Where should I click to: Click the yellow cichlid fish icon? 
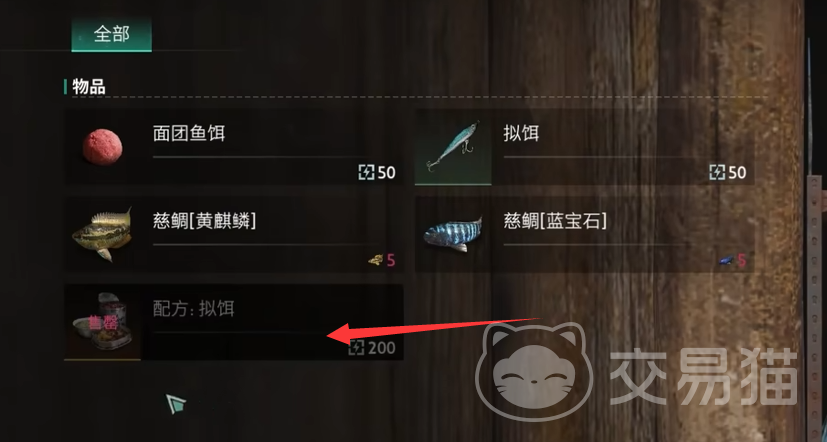[102, 234]
